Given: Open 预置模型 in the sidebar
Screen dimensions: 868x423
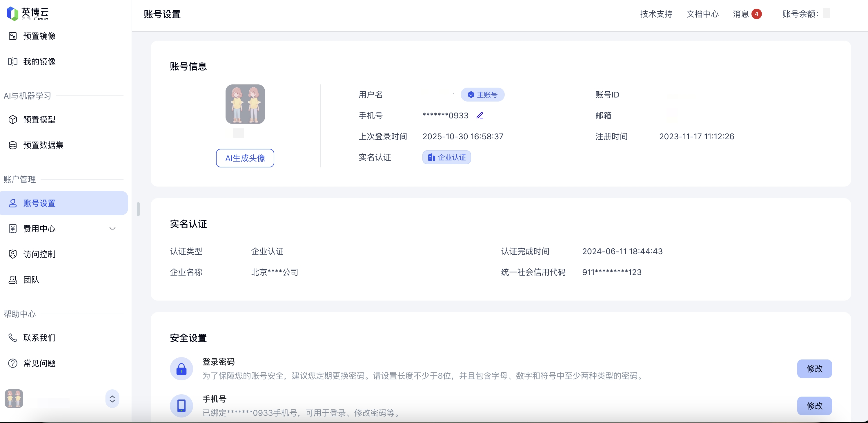Looking at the screenshot, I should click(x=39, y=120).
